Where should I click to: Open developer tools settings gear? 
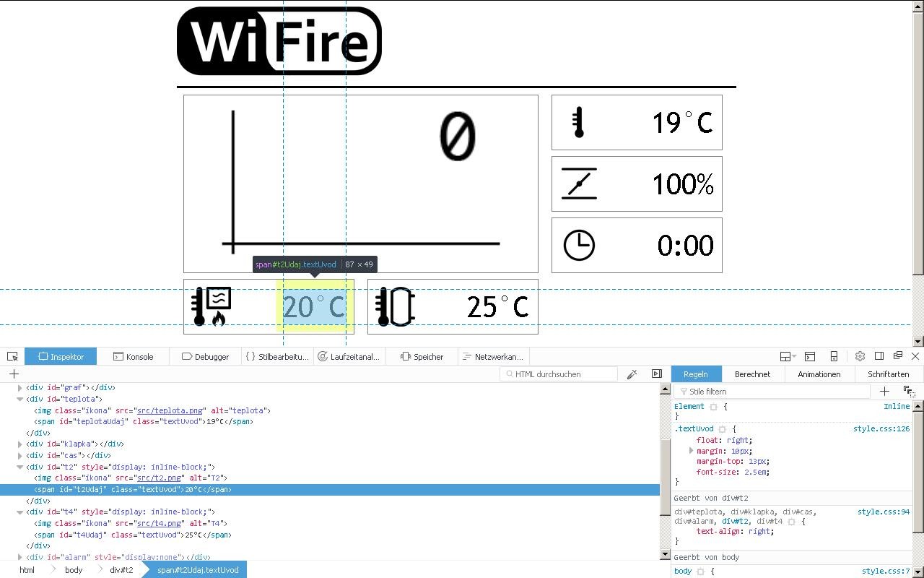point(860,356)
